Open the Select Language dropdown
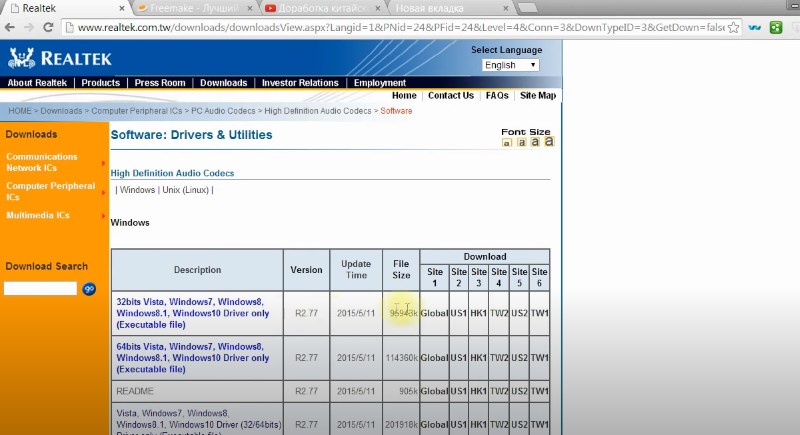The image size is (800, 435). tap(510, 65)
